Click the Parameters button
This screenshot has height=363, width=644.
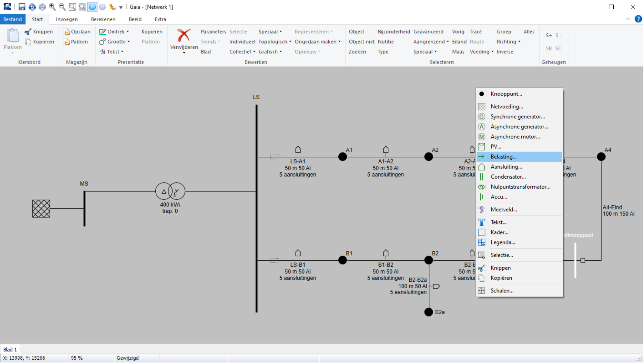[x=213, y=32]
